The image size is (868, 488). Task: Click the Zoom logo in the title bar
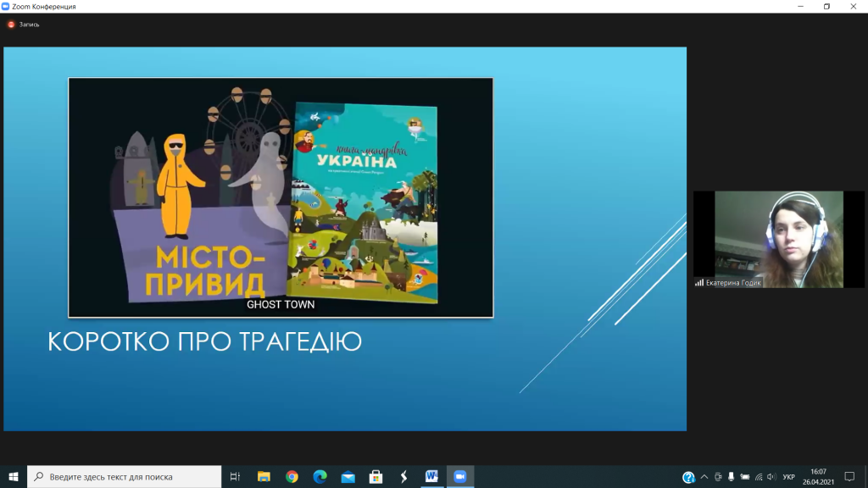tap(6, 7)
